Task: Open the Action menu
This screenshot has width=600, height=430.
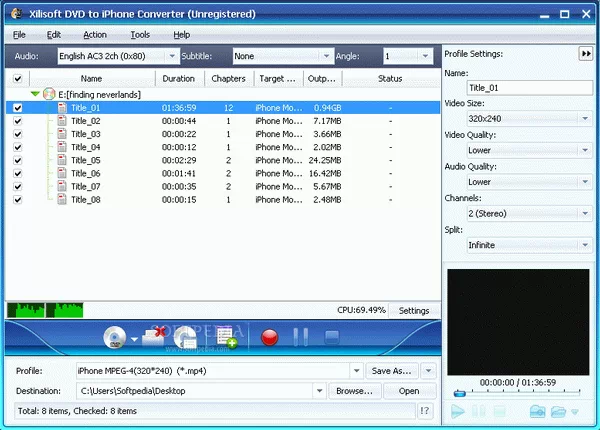Action: tap(95, 34)
